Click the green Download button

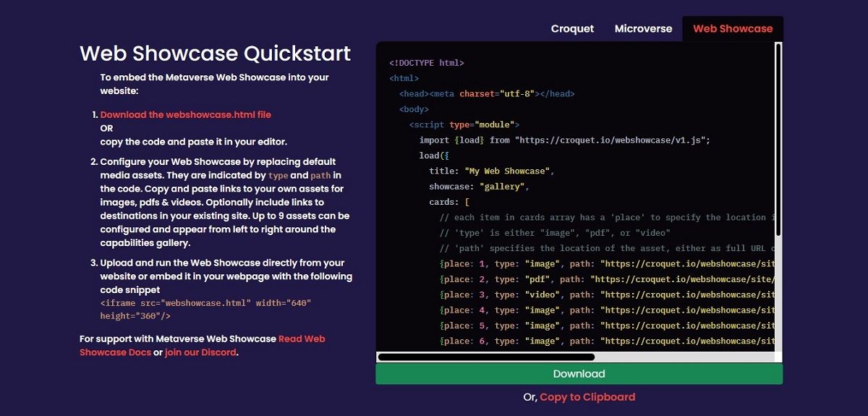click(x=579, y=374)
